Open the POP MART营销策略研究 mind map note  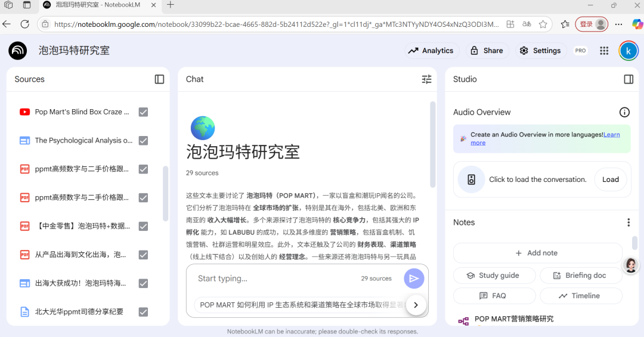coord(513,319)
